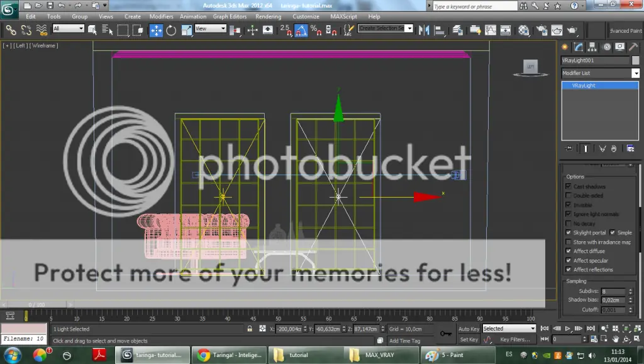Activate the Select and Rotate tool

(170, 30)
